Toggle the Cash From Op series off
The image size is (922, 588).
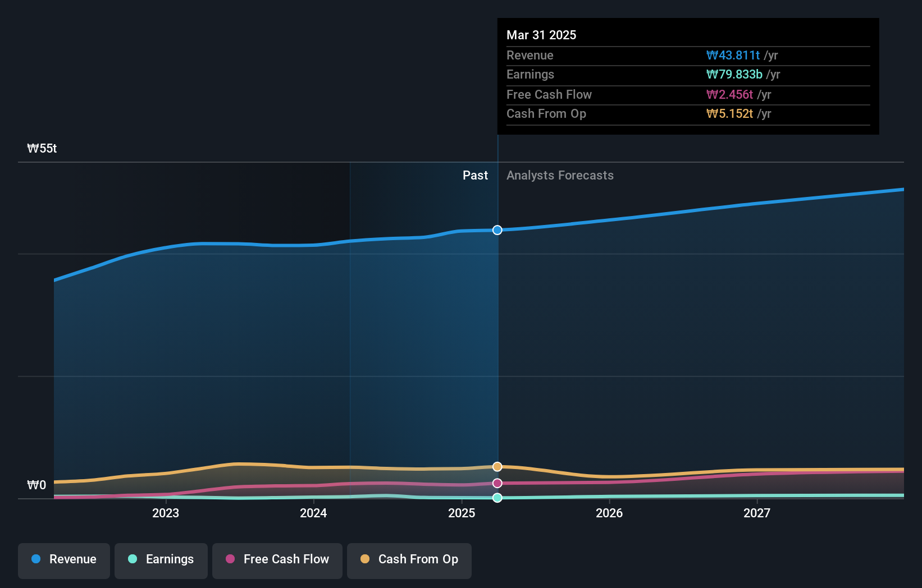409,559
